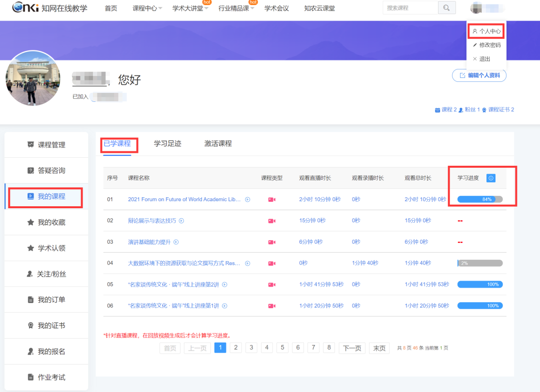Image resolution: width=540 pixels, height=392 pixels.
Task: Click video camera icon in row 04
Action: 271,263
